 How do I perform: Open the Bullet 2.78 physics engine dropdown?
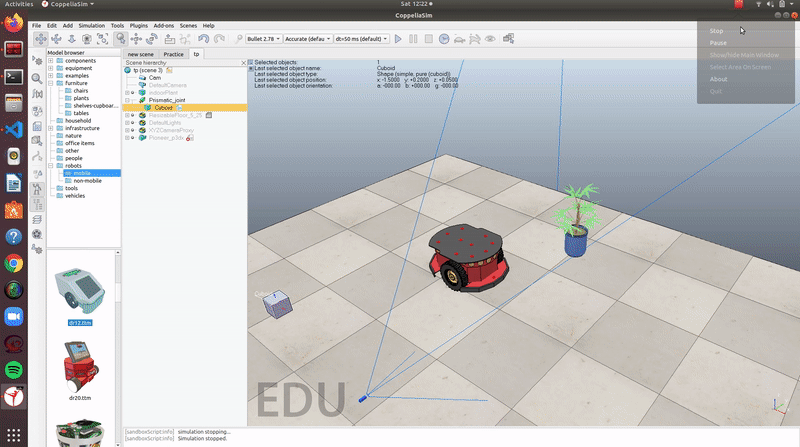pos(263,39)
